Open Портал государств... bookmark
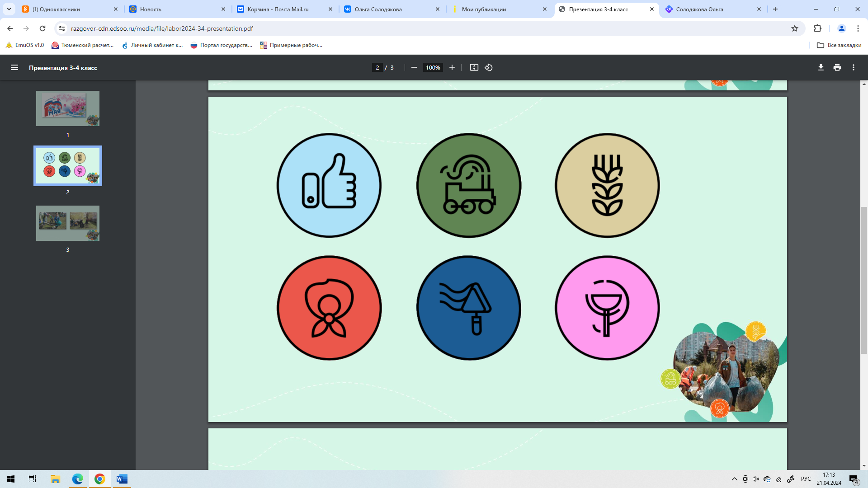Screen dimensions: 868x488 point(222,45)
